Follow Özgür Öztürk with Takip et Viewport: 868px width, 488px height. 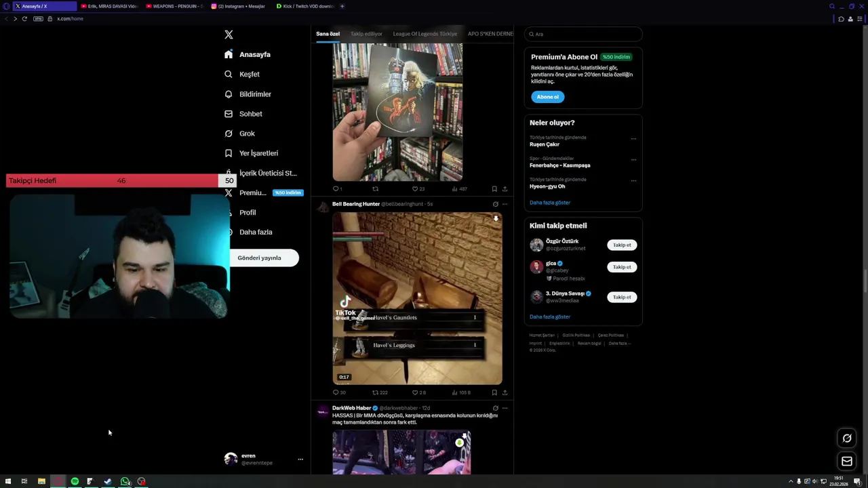(x=622, y=245)
